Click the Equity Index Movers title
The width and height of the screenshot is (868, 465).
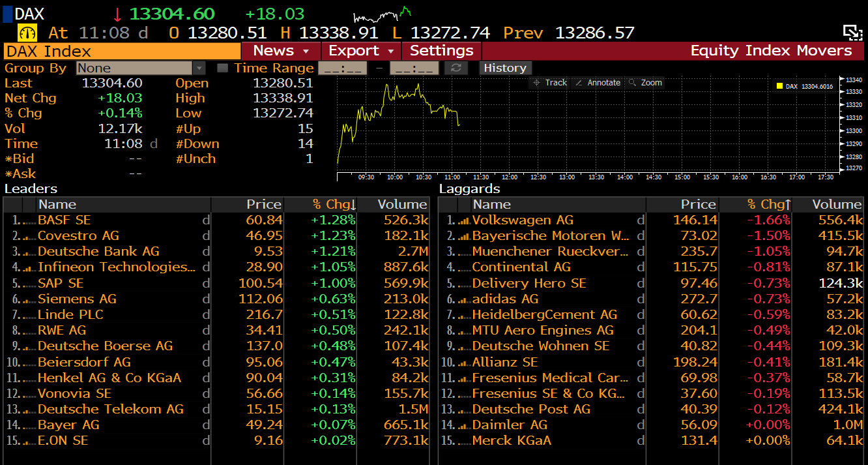click(771, 51)
